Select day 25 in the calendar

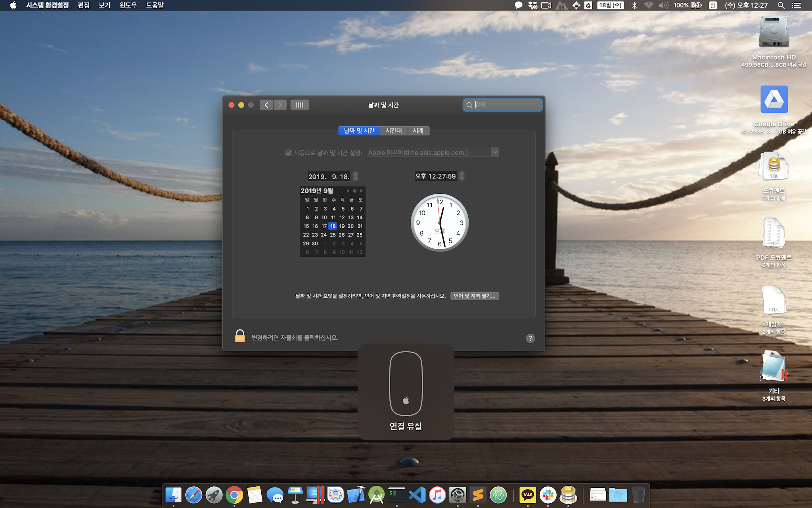coord(333,235)
